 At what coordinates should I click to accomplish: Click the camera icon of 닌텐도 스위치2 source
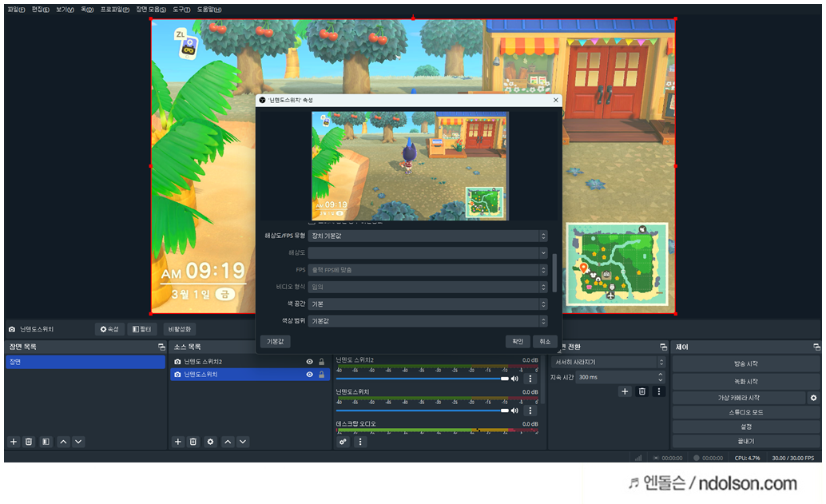(177, 362)
